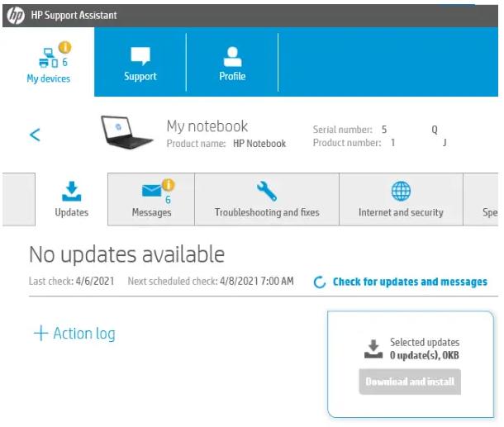Click the Messages alert badge
Screen dimensions: 504x427
pyautogui.click(x=168, y=185)
